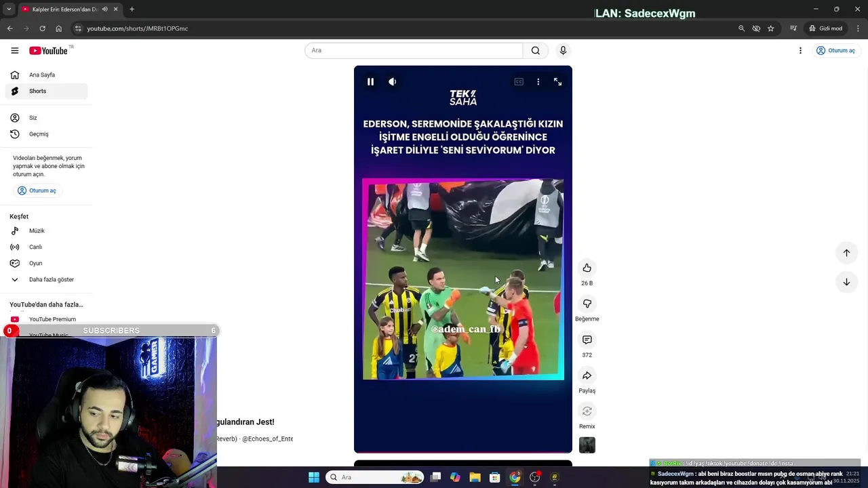Switch to Chrome on taskbar
The width and height of the screenshot is (868, 488).
(x=515, y=477)
